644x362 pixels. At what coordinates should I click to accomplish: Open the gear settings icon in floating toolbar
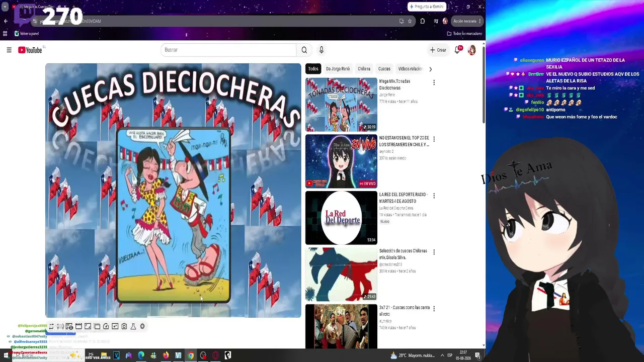[142, 326]
